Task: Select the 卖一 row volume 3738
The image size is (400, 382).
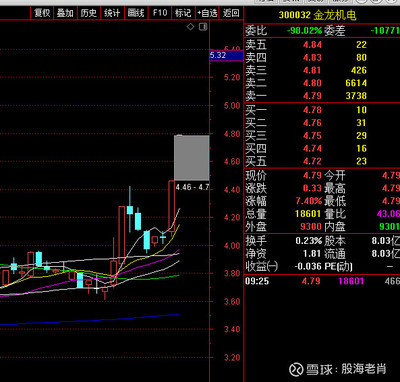Action: [x=356, y=96]
